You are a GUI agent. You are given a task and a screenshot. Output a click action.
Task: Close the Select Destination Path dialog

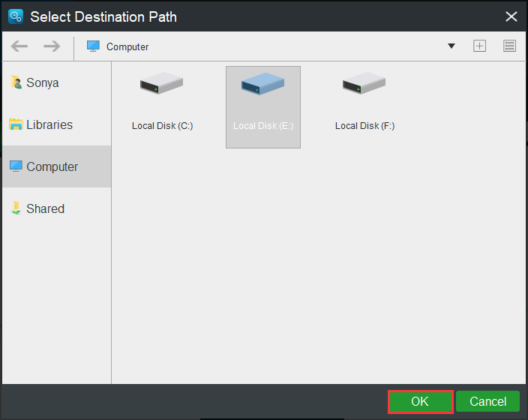[x=511, y=16]
